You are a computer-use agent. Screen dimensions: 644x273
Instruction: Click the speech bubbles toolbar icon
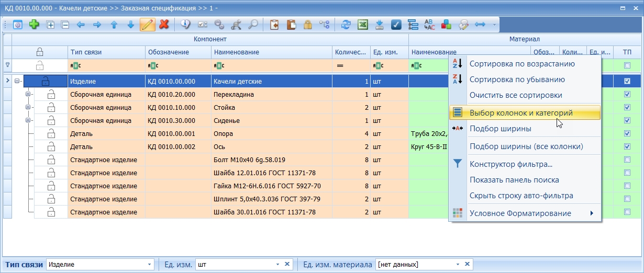[463, 25]
